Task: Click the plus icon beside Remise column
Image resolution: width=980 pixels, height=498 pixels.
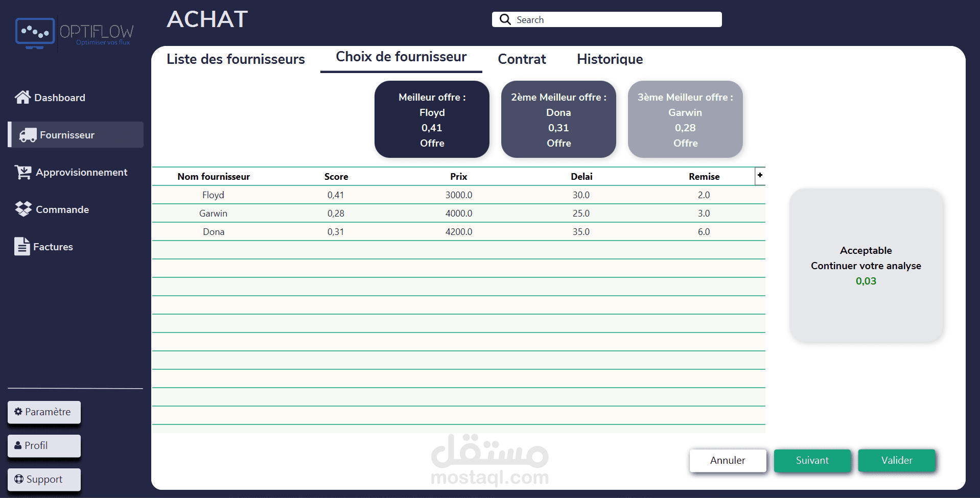Action: tap(760, 175)
